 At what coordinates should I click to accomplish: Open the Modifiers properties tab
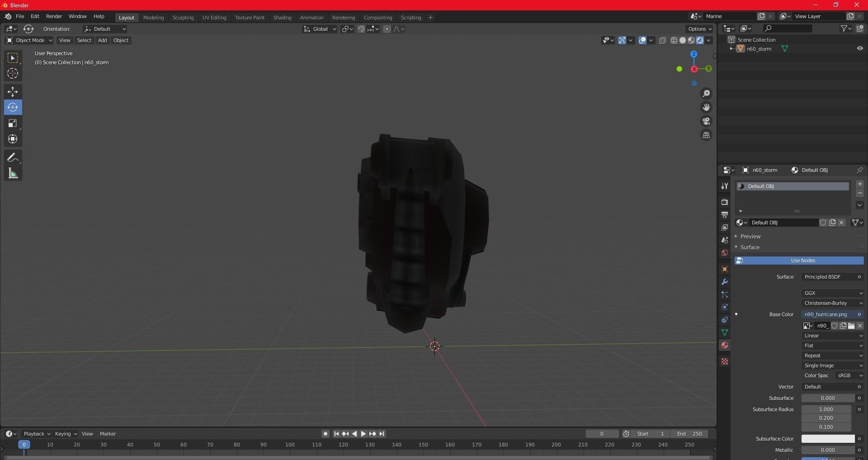pyautogui.click(x=725, y=282)
